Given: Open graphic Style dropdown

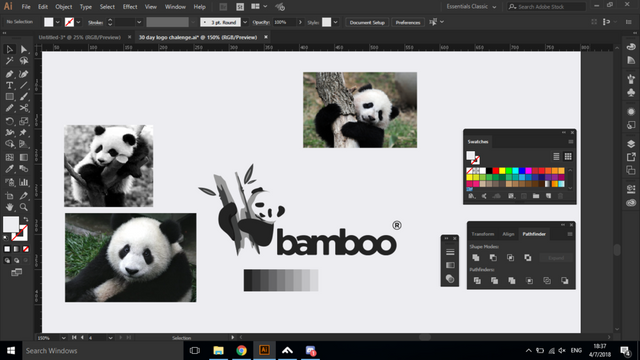Looking at the screenshot, I should [x=336, y=22].
